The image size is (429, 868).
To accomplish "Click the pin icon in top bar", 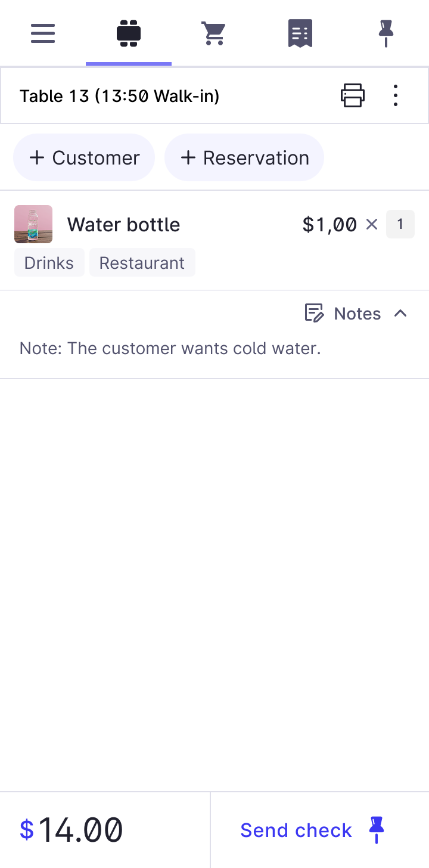I will 386,33.
